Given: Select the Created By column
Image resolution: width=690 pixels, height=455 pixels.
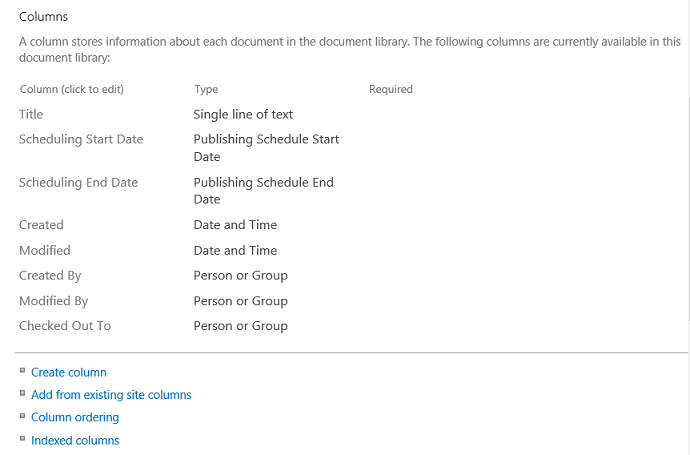Looking at the screenshot, I should pyautogui.click(x=50, y=275).
